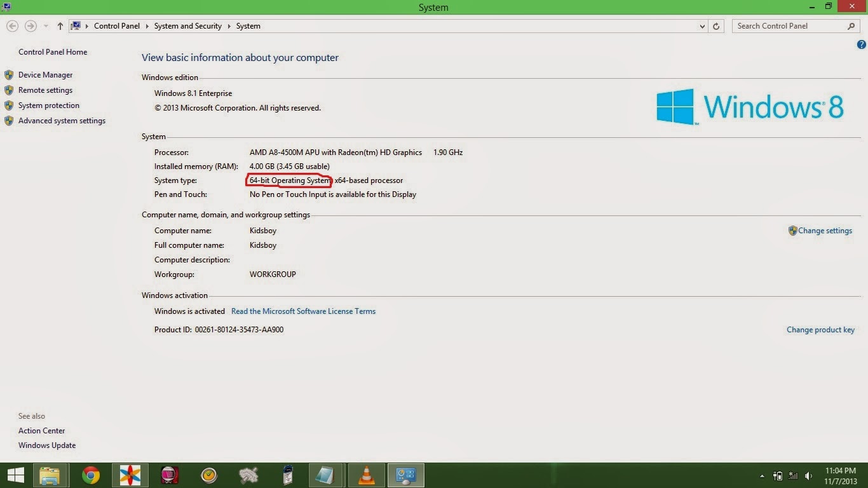
Task: Click the Control Panel taskbar button
Action: 406,475
